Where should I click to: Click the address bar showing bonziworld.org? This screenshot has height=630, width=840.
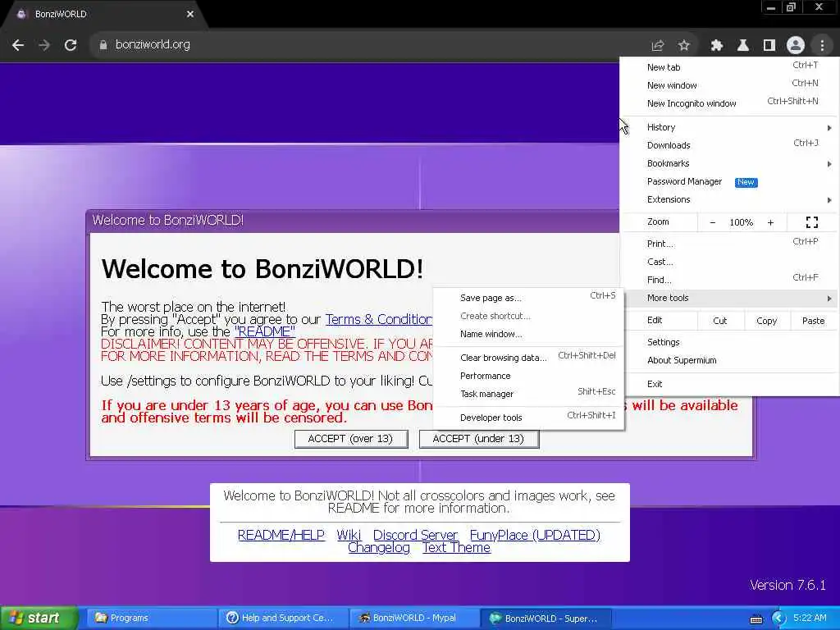click(370, 45)
